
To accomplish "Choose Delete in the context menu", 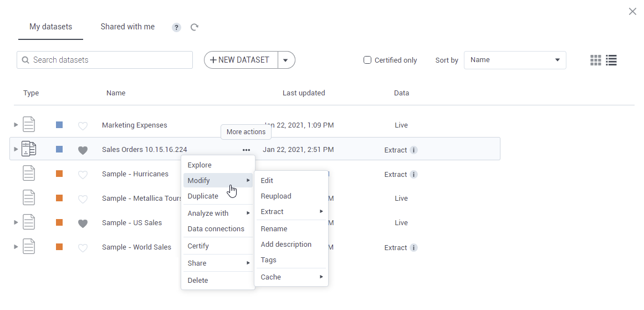I will 198,280.
